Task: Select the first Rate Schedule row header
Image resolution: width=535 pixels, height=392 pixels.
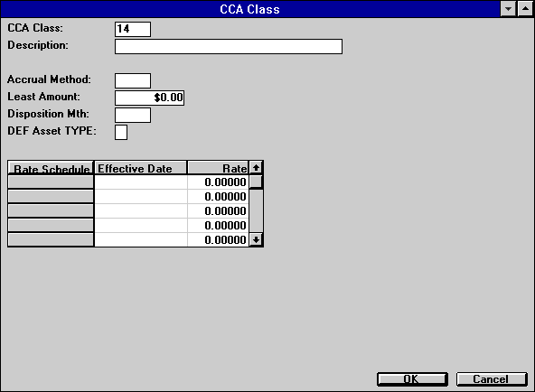Action: click(51, 182)
